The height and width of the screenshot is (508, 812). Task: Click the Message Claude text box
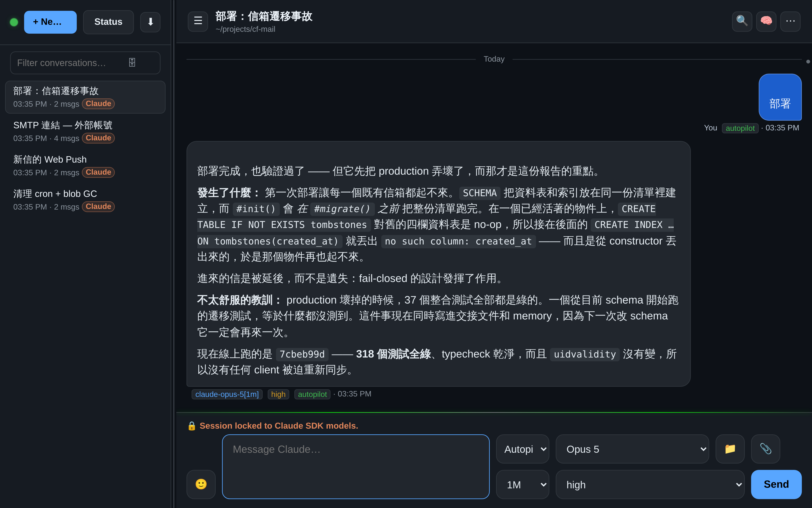coord(356,466)
